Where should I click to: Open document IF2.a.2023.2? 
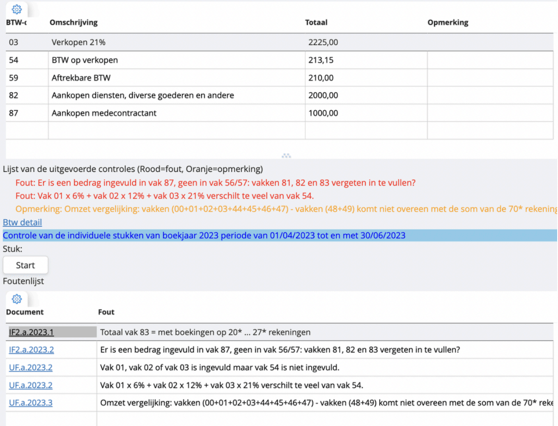31,350
